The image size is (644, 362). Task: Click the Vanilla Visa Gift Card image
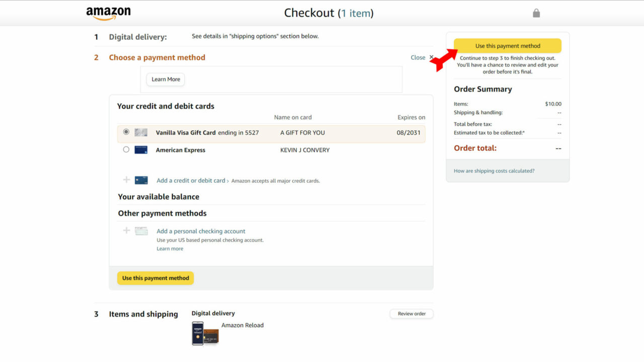click(x=141, y=132)
